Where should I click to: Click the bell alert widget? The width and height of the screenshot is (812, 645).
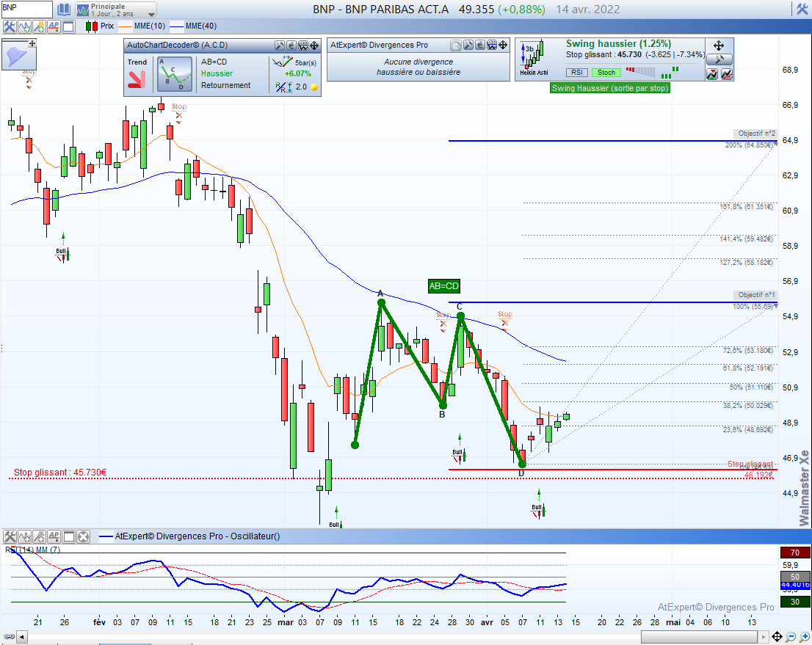[x=15, y=56]
